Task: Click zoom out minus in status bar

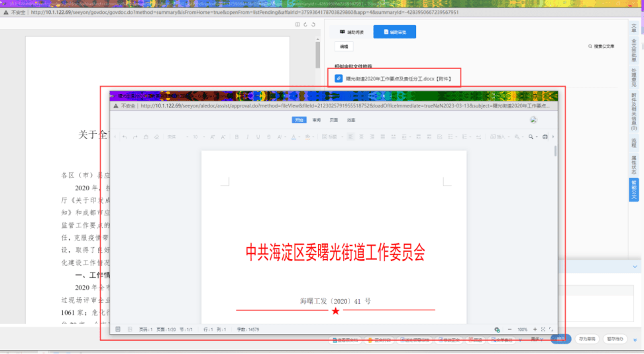Action: click(510, 329)
